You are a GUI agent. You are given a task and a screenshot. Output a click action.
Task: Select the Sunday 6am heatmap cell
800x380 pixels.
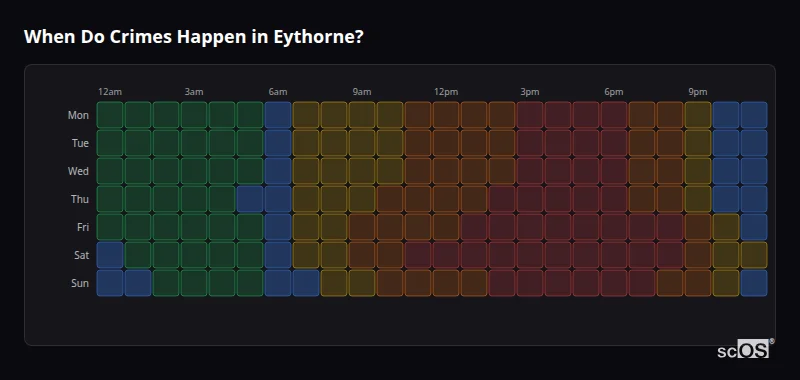coord(278,283)
